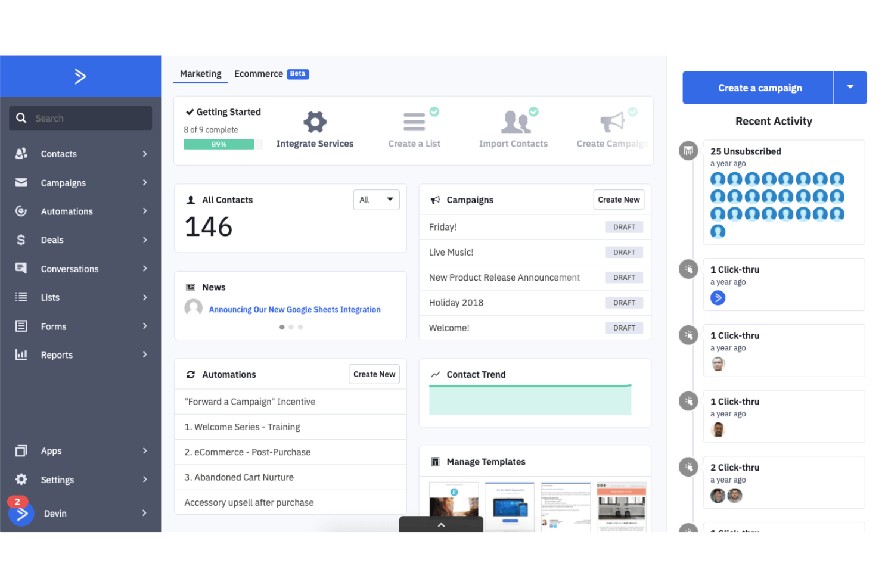Open the Integrate Services gear icon
882x588 pixels.
315,121
